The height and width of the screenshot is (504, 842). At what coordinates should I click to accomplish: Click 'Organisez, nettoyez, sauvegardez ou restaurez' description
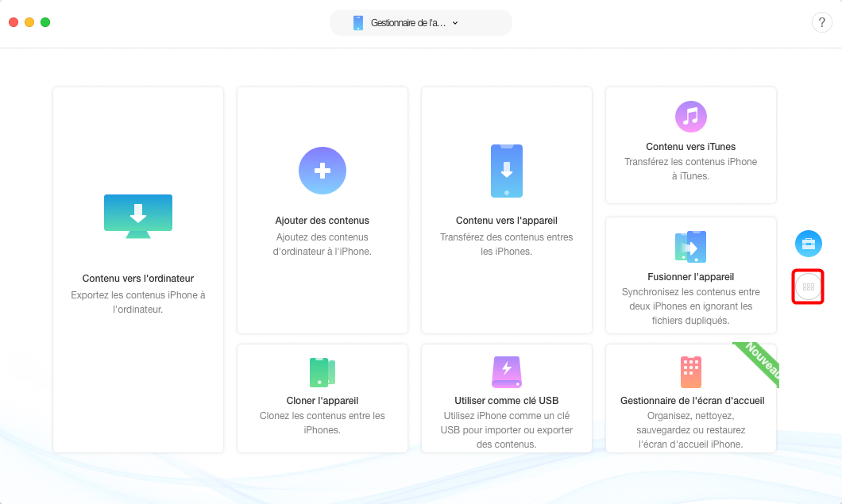(690, 430)
